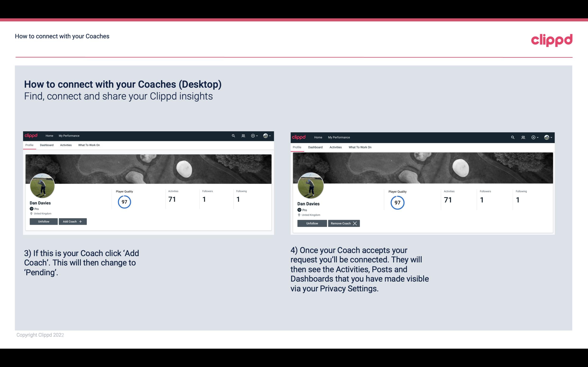Expand 'My Performance' menu on right dashboard

point(339,137)
